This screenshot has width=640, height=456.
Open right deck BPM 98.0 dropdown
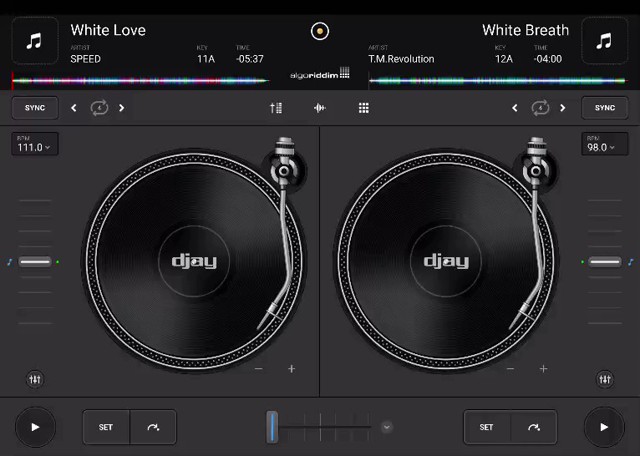tap(604, 144)
